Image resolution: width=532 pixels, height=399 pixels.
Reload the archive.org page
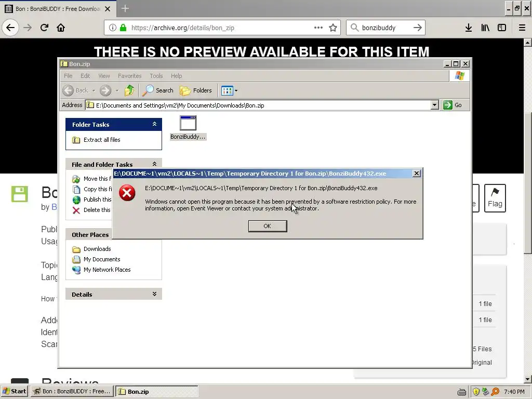coord(44,28)
